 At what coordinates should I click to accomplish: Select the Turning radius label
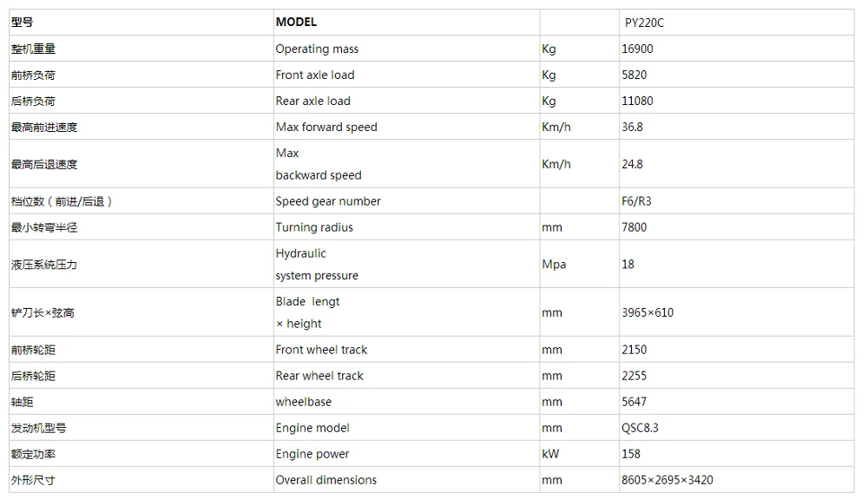tap(314, 227)
